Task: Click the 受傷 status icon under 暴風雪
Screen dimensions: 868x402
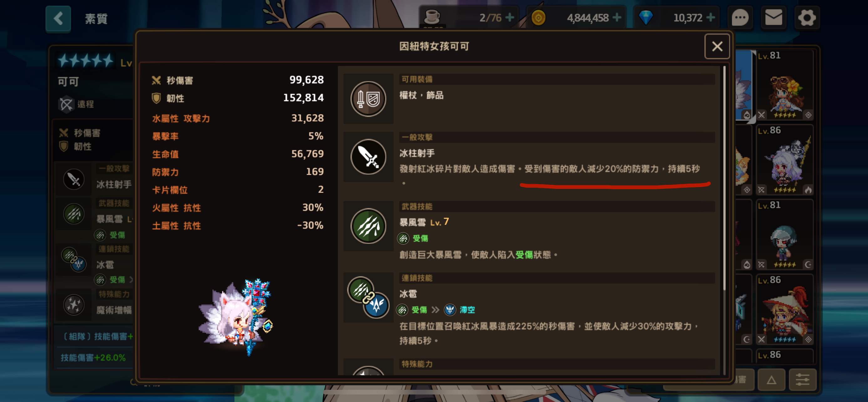Action: (403, 239)
